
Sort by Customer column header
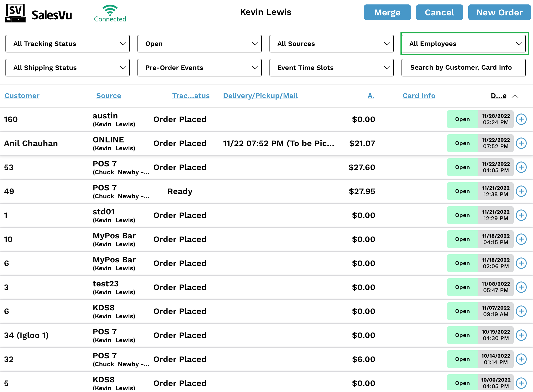coord(22,96)
